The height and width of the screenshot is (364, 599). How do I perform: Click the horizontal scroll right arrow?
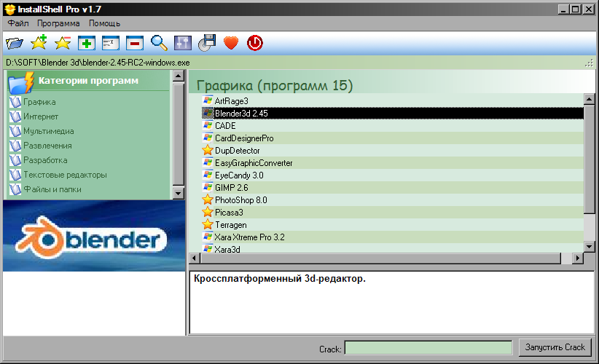(x=578, y=258)
